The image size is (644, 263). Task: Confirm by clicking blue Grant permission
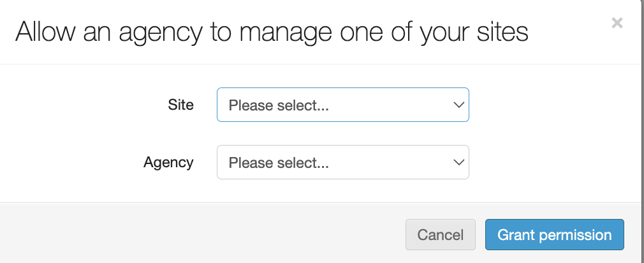click(x=554, y=235)
